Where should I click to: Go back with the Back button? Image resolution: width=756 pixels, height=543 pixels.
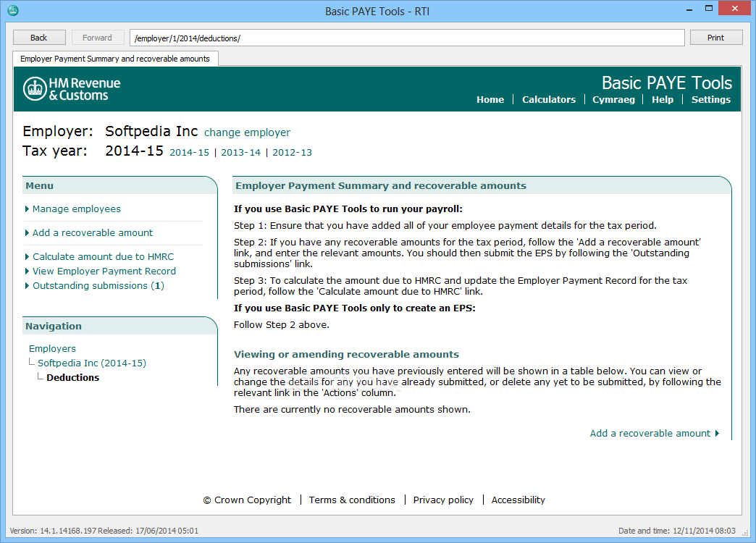coord(39,38)
